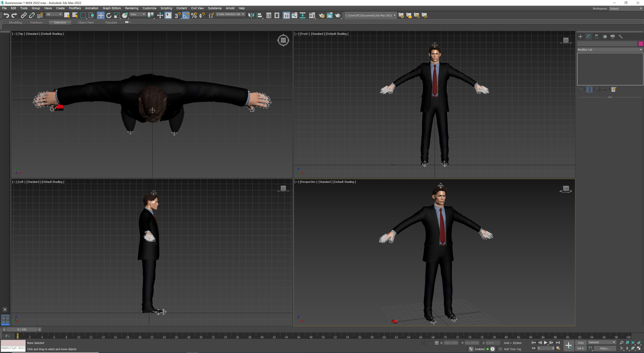This screenshot has width=644, height=353.
Task: Click the time slider 0 / 100 handle
Action: [22, 330]
